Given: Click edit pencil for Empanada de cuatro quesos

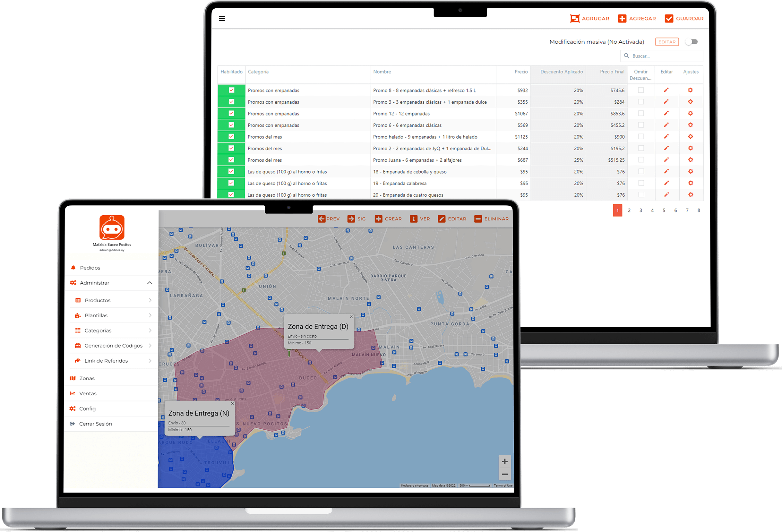Looking at the screenshot, I should coord(666,195).
